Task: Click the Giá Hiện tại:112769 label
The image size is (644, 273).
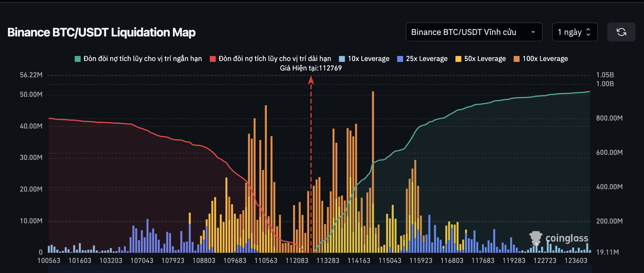Action: [x=311, y=68]
